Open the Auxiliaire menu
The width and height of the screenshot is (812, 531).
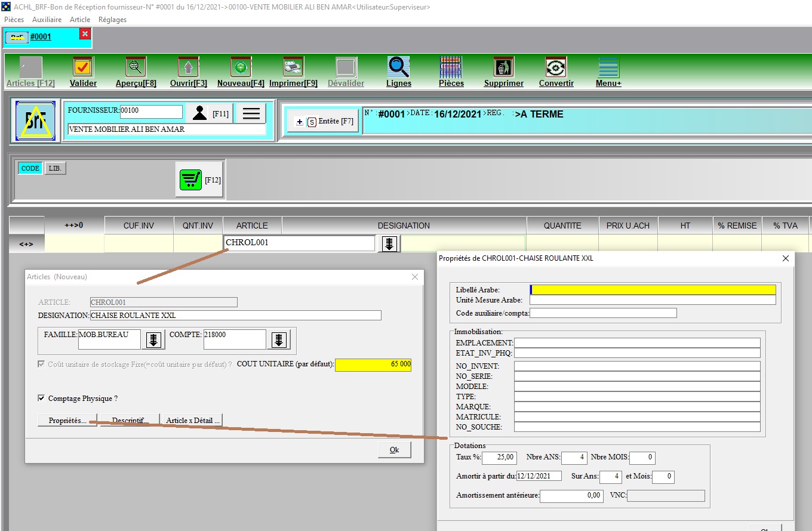(47, 20)
